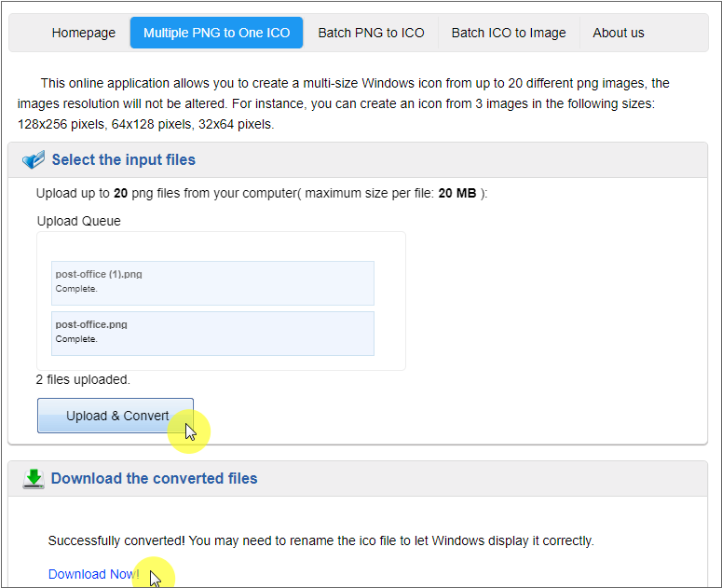Screen dimensions: 722x588
Task: Click the Complete status under post-office (1).png
Action: (x=76, y=289)
